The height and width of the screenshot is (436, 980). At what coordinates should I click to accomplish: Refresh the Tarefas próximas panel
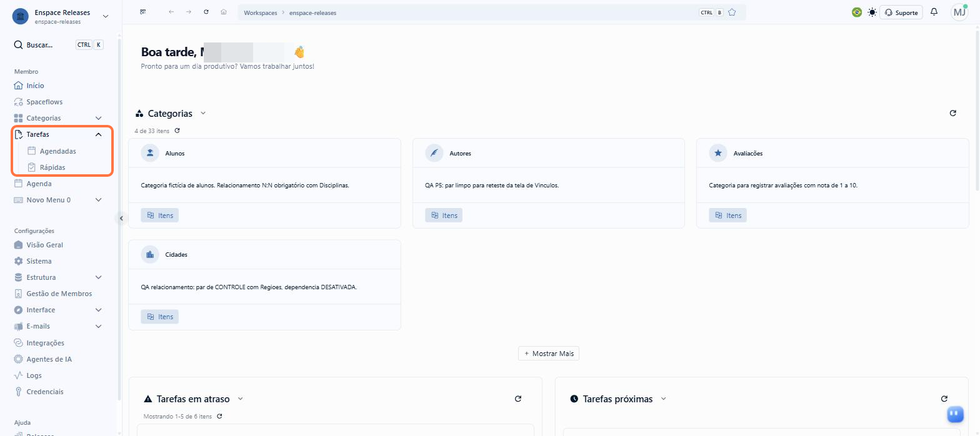944,399
